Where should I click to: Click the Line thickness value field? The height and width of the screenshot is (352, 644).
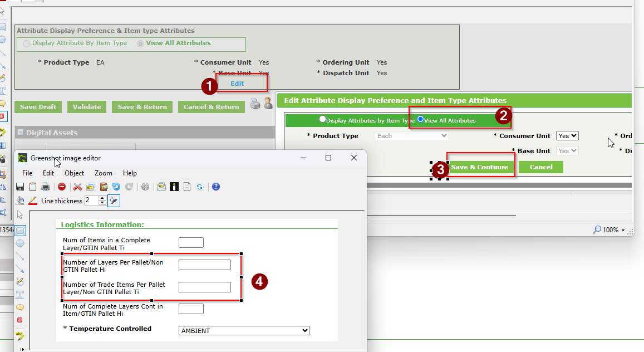(x=92, y=201)
